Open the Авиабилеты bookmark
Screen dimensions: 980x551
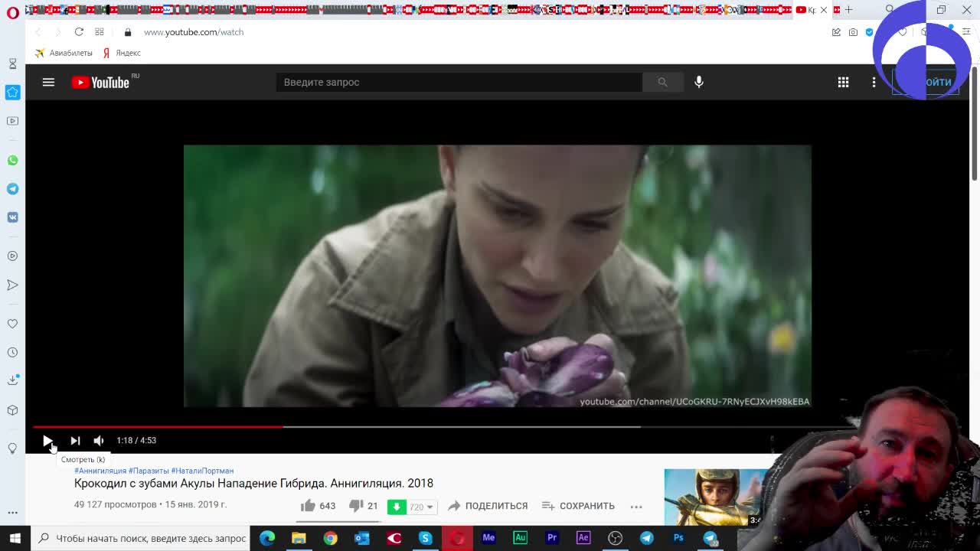point(64,53)
